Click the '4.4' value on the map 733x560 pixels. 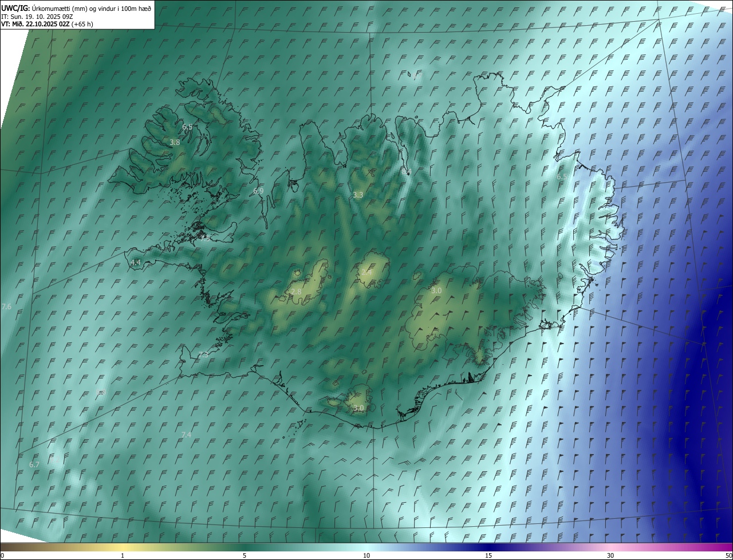[136, 262]
